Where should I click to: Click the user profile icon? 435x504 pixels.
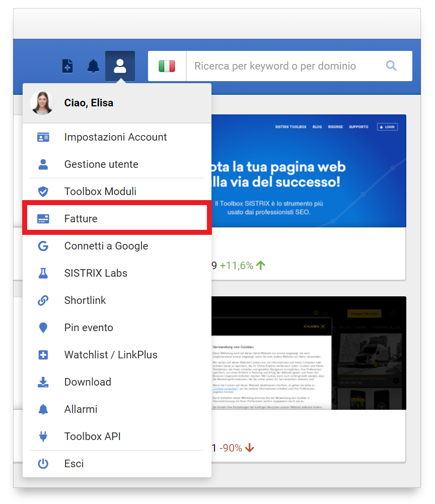point(120,66)
